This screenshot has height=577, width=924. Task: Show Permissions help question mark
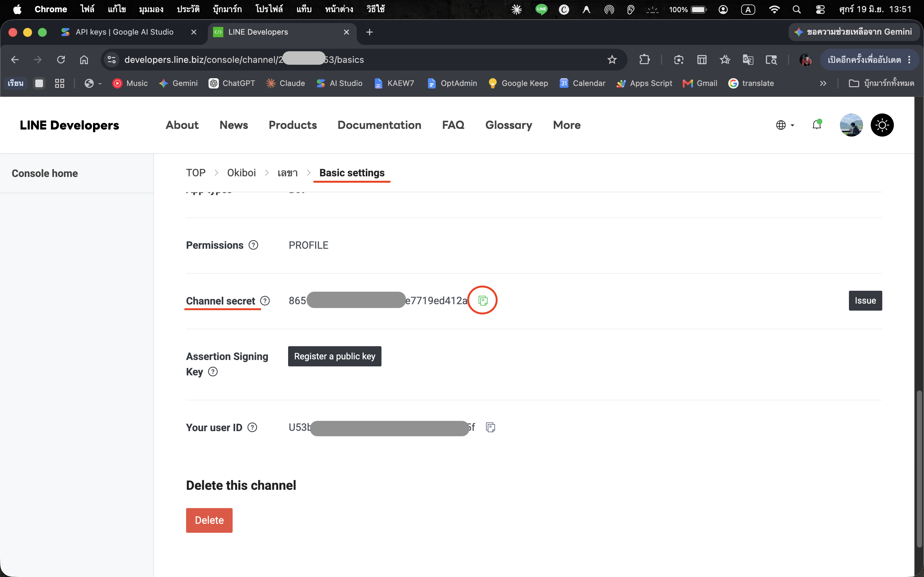coord(253,245)
